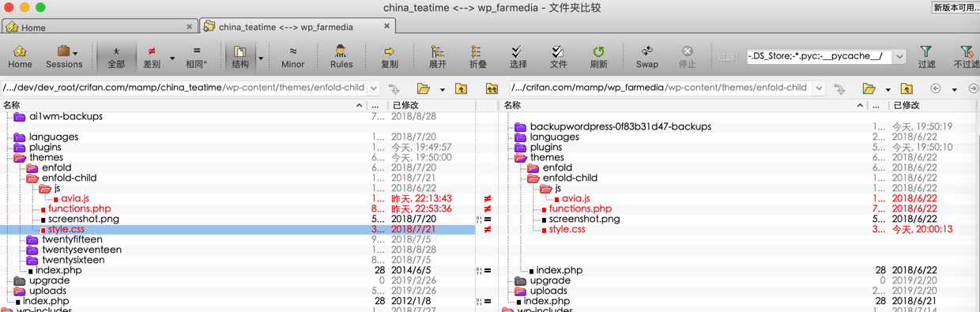Screen dimensions: 980x312
Task: Sort right pane by 名称 column
Action: [685, 105]
